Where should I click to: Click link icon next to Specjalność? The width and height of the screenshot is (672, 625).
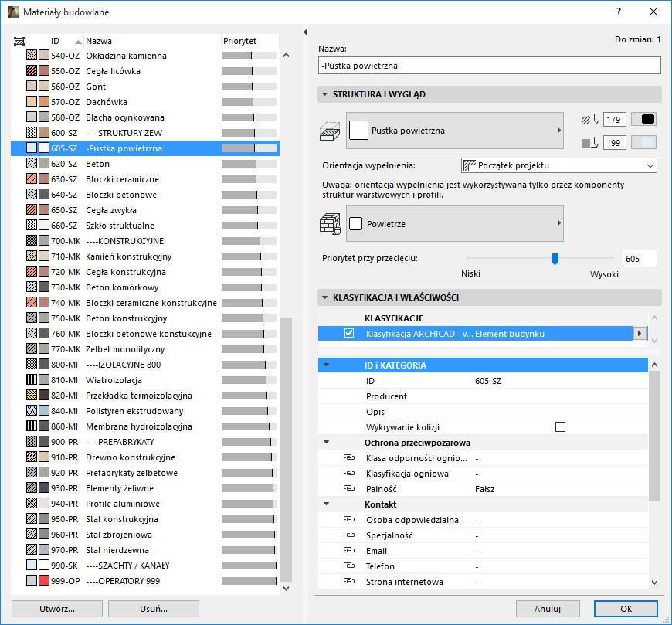349,535
